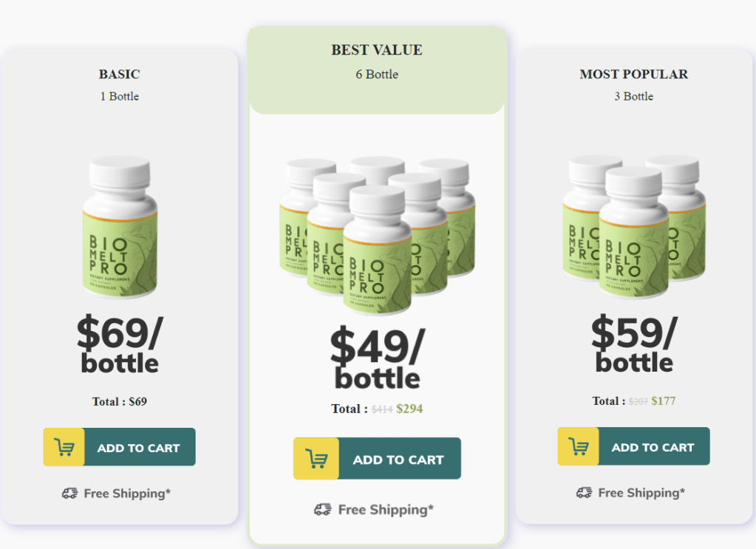Click the BASIC plan heading
The width and height of the screenshot is (756, 549).
(120, 74)
